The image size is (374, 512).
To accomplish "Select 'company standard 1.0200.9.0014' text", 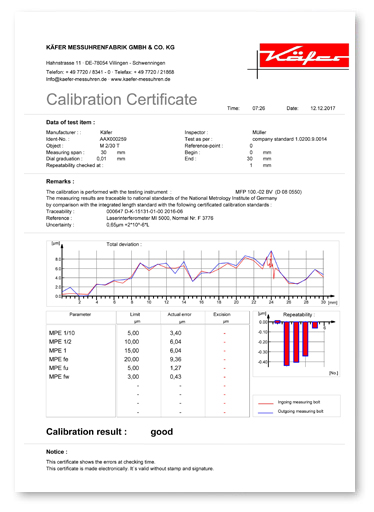I will [x=289, y=139].
